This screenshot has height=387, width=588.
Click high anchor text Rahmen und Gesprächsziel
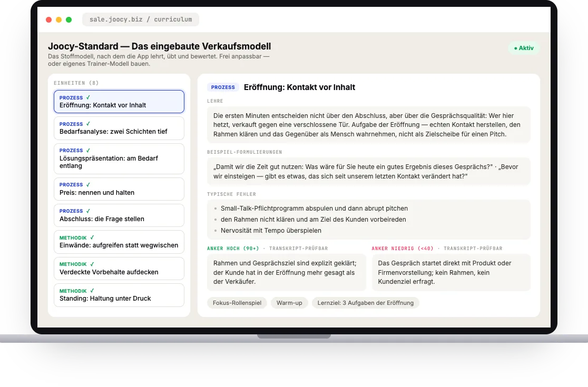click(287, 272)
